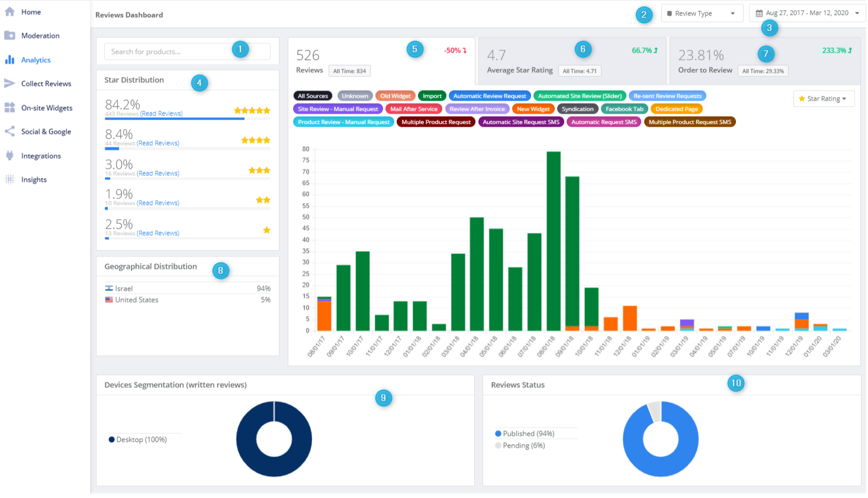Toggle the All Sources filter chip
868x498 pixels.
(x=313, y=95)
